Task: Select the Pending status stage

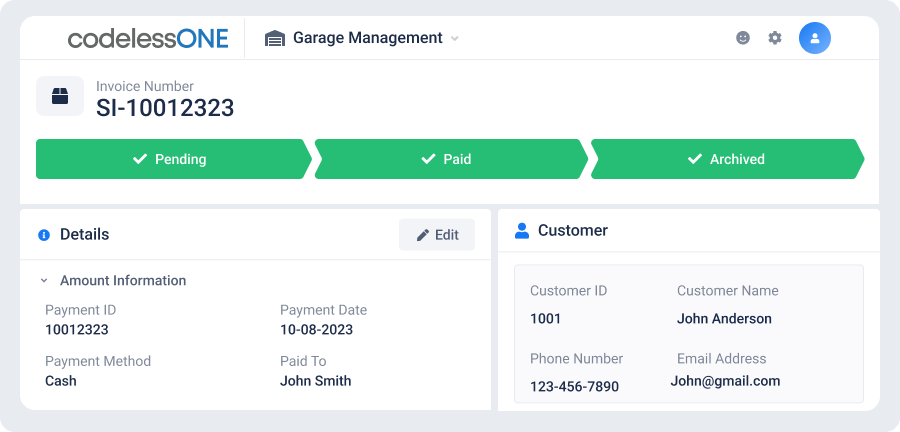Action: click(x=173, y=159)
